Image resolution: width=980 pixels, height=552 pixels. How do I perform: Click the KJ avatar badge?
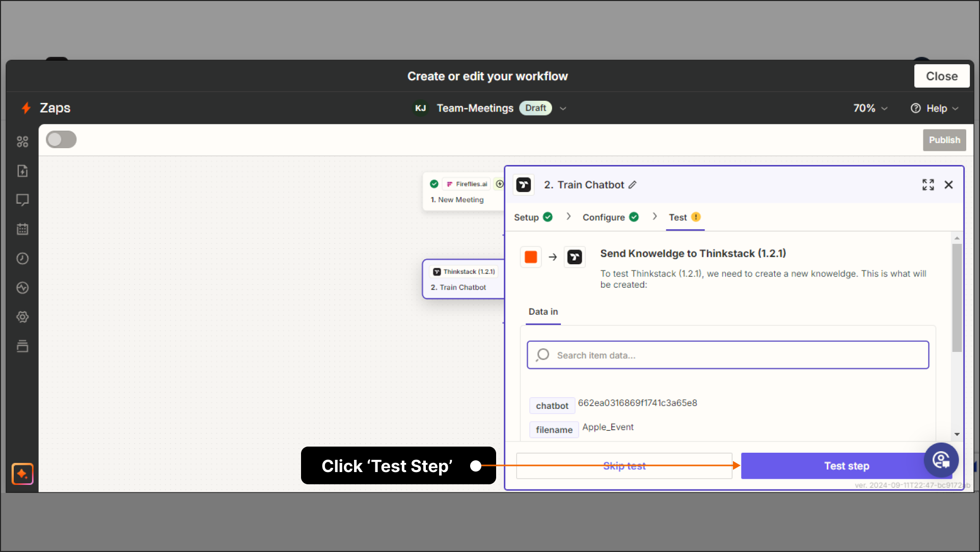[x=420, y=108]
